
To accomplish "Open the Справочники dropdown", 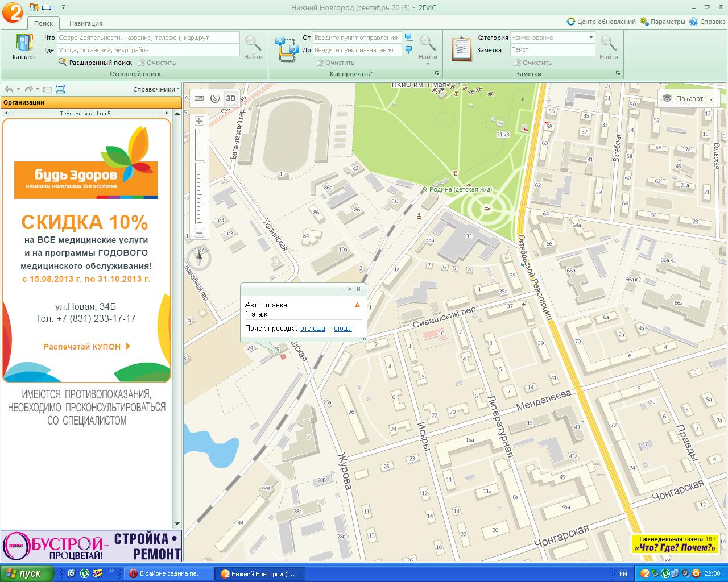I will click(156, 89).
